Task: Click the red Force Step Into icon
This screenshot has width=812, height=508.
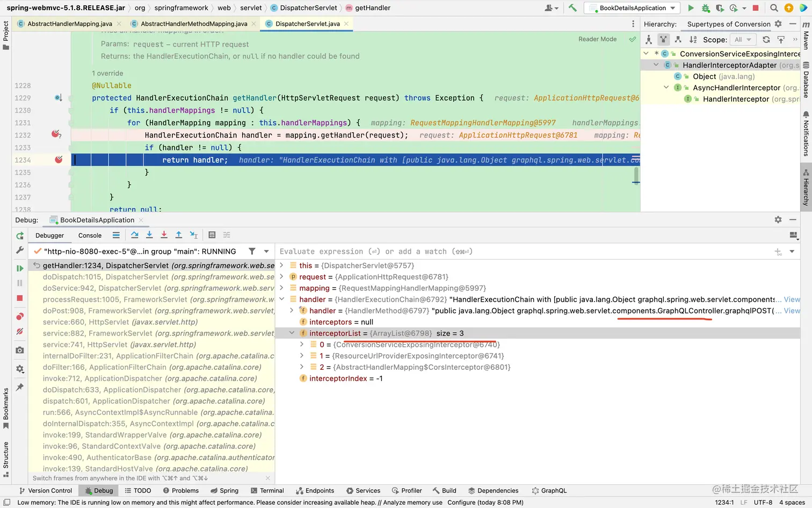Action: click(164, 235)
